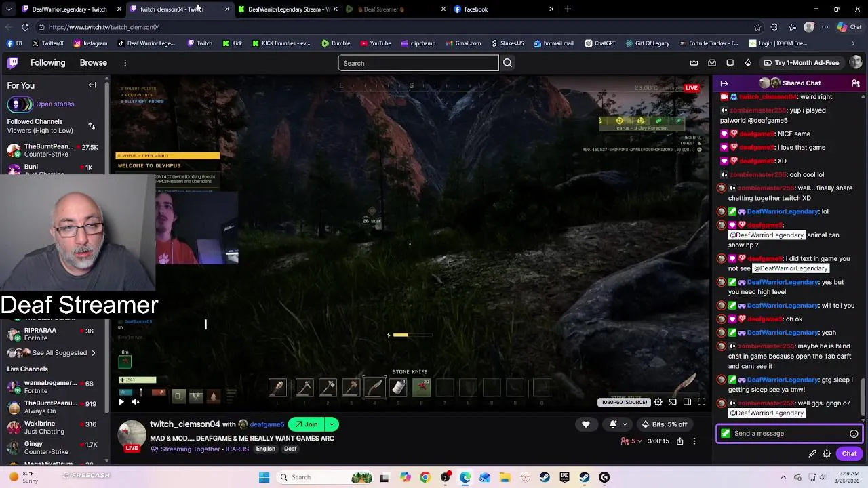Sort followed channels by viewers
The image size is (868, 488).
pyautogui.click(x=92, y=126)
